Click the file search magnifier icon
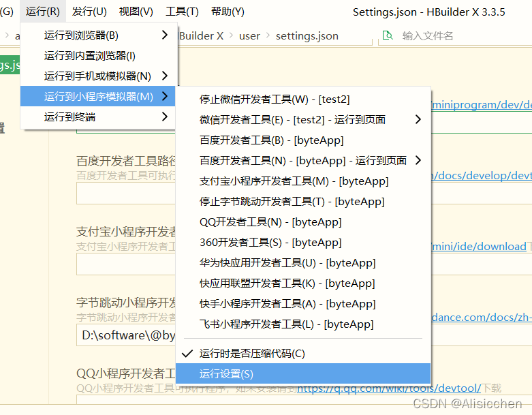532x415 pixels. [x=388, y=35]
